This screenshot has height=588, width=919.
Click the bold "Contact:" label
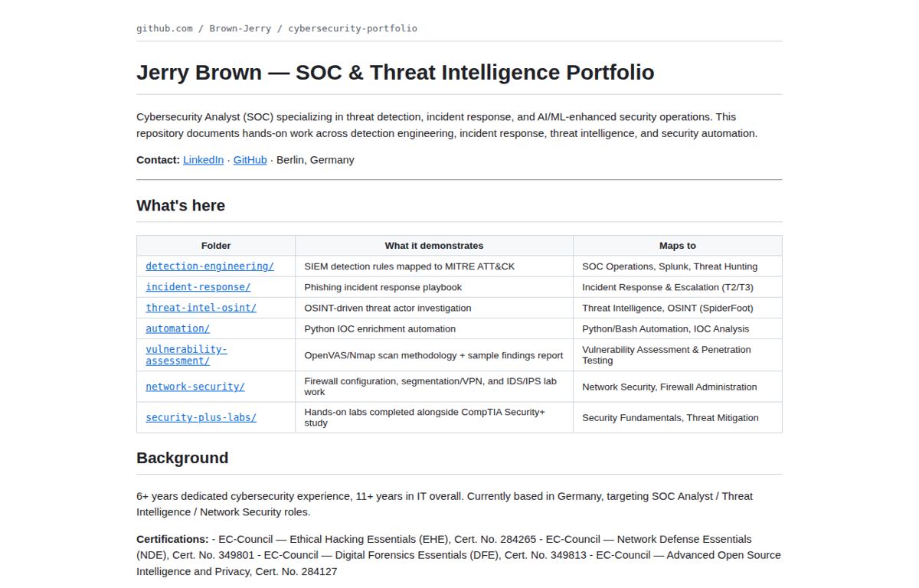point(158,160)
